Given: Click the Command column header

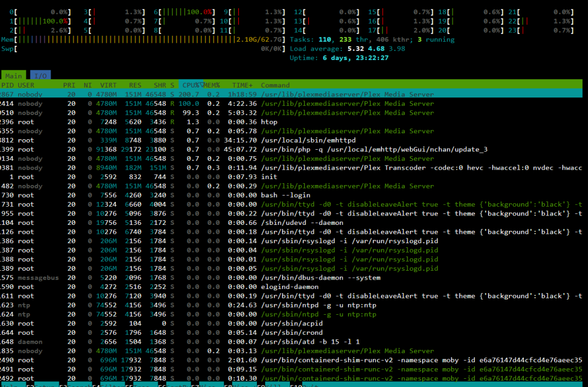Looking at the screenshot, I should pos(275,85).
